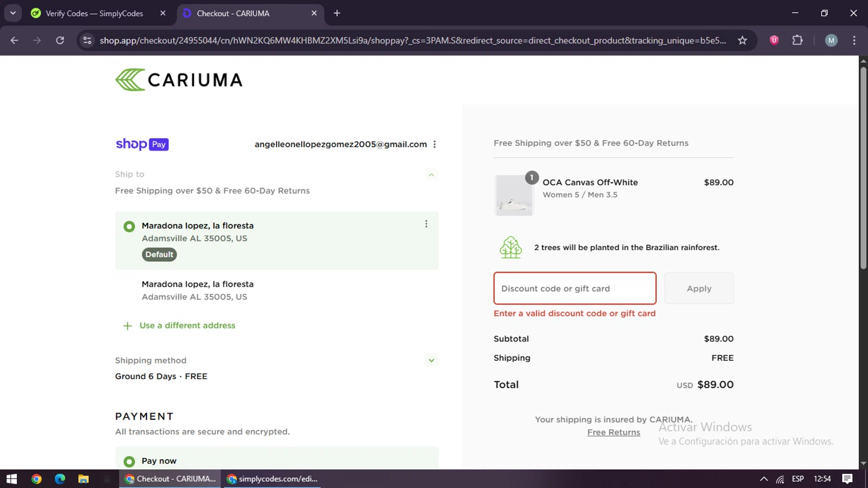Click the OCA Canvas Off-White product name
Viewport: 868px width, 488px height.
(x=590, y=182)
